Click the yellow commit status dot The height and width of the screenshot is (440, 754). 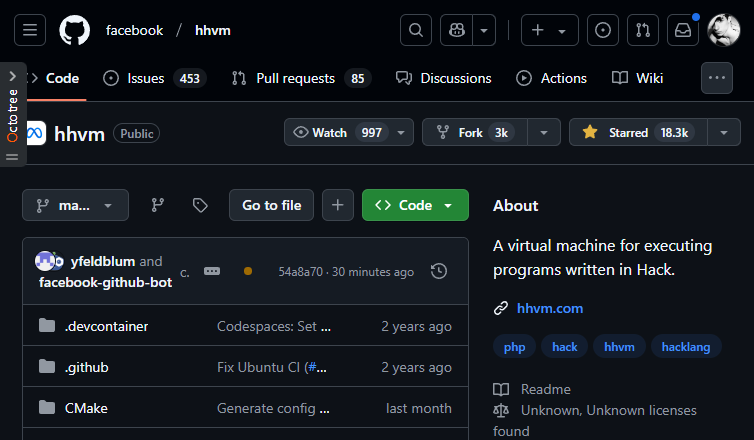click(248, 271)
